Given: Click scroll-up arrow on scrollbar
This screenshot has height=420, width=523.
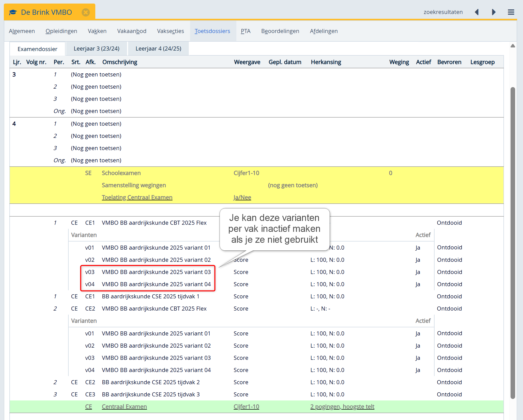Looking at the screenshot, I should click(513, 46).
